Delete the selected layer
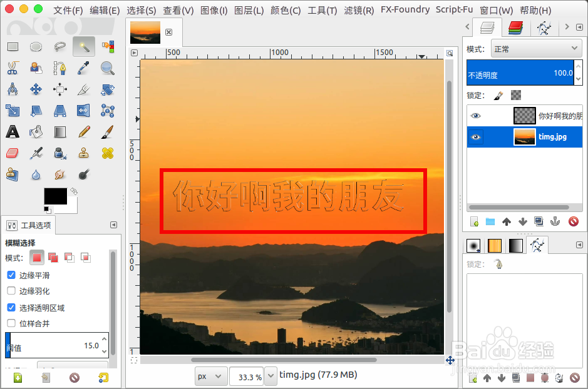 tap(574, 221)
